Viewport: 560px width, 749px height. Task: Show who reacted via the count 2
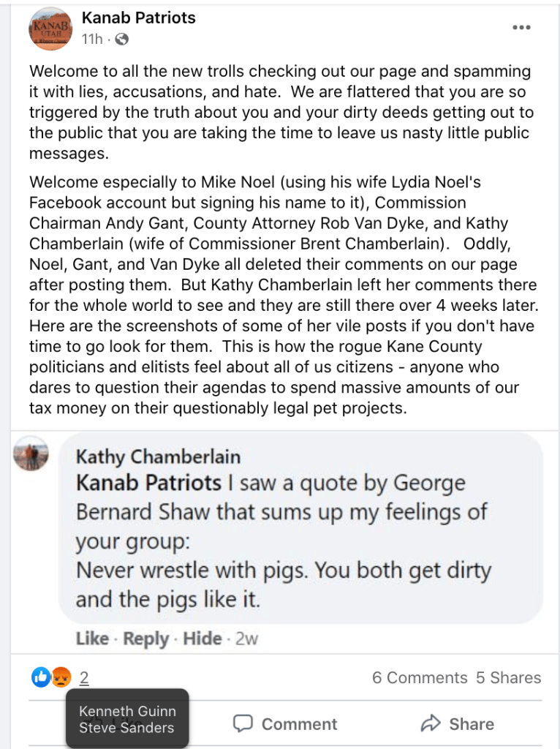click(84, 678)
